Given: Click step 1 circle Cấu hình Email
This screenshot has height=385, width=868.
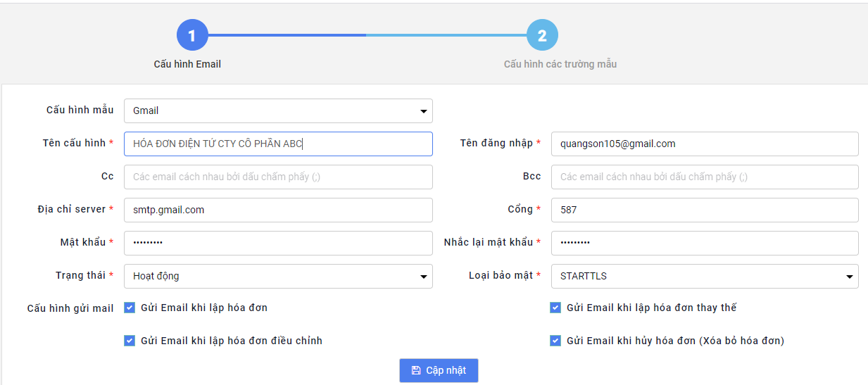Looking at the screenshot, I should (x=192, y=35).
